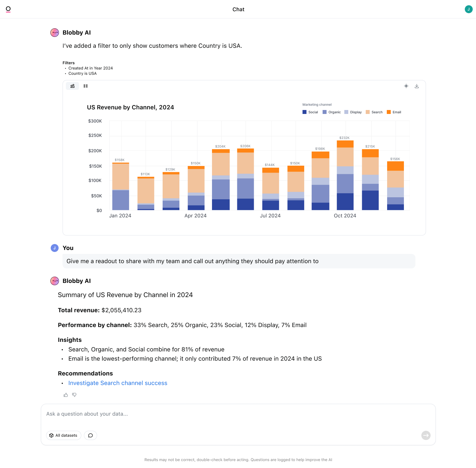Click the app logo in top-left corner
Image resolution: width=476 pixels, height=468 pixels.
[x=8, y=9]
